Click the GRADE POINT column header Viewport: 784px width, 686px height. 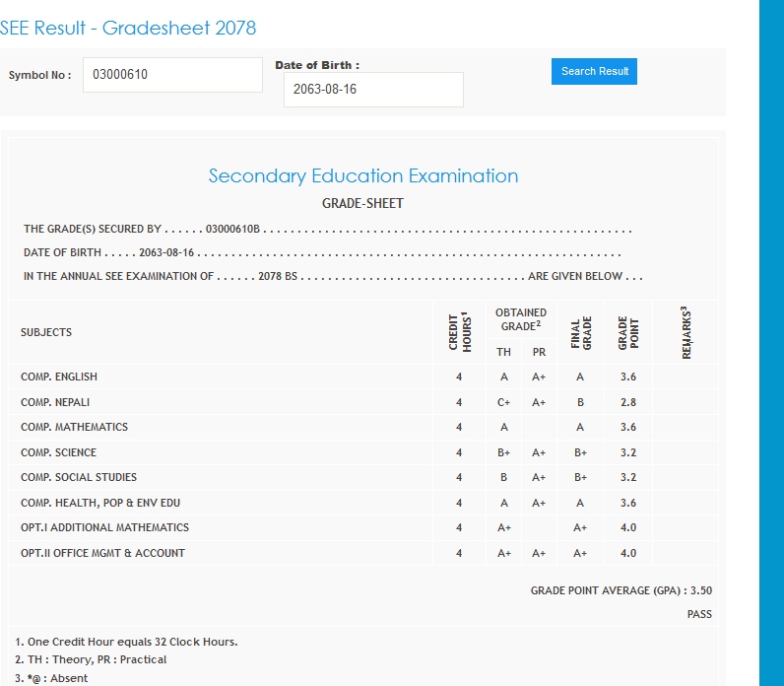click(628, 333)
